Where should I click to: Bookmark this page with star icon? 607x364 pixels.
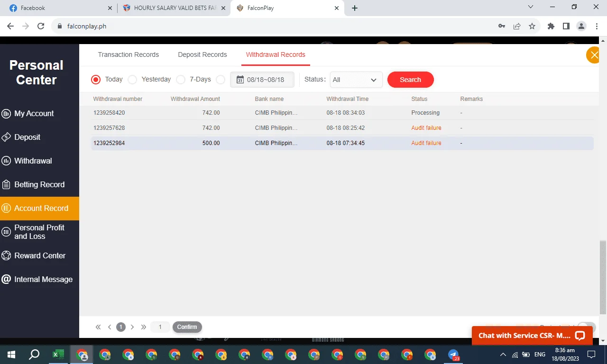tap(532, 26)
